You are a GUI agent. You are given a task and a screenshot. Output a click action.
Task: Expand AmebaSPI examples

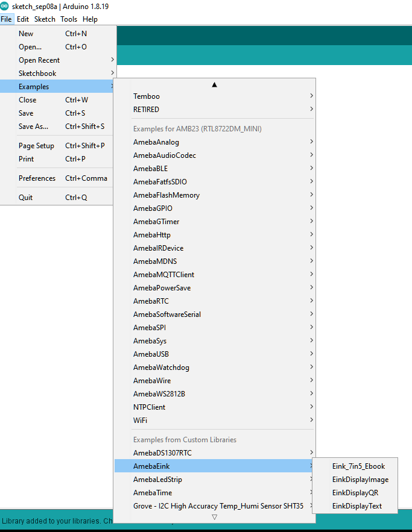[215, 327]
